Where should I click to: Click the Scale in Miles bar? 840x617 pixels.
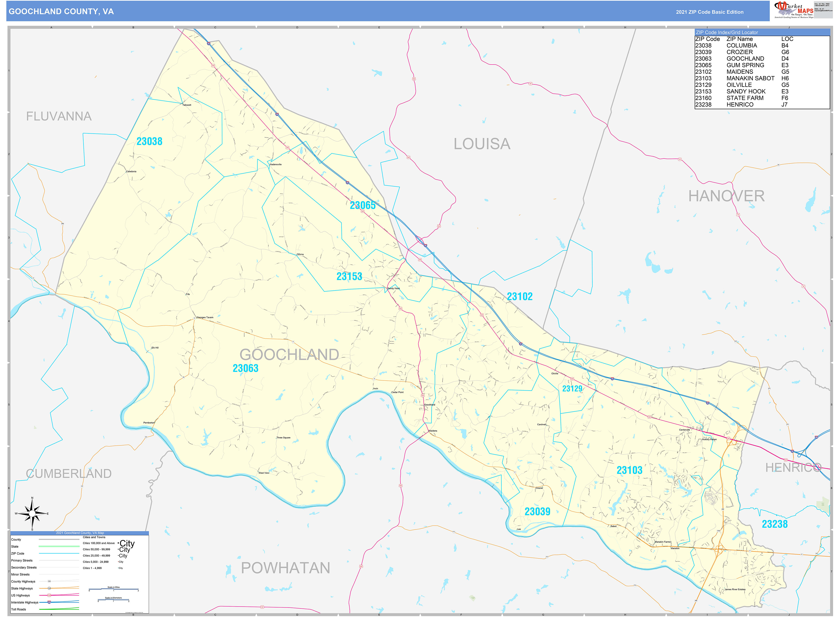pyautogui.click(x=113, y=589)
